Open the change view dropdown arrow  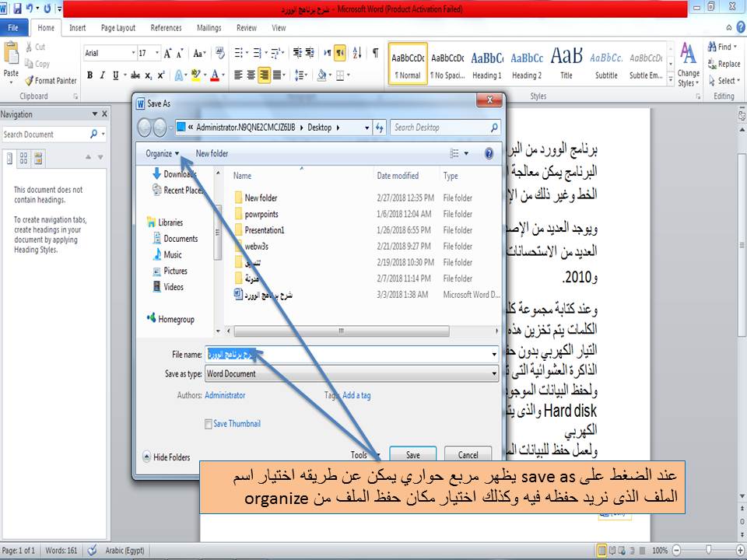click(x=466, y=153)
